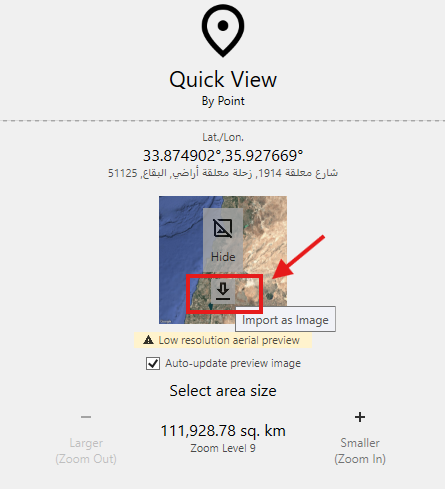
Task: Click 'Smaller (Zoom In)' label
Action: click(x=360, y=451)
